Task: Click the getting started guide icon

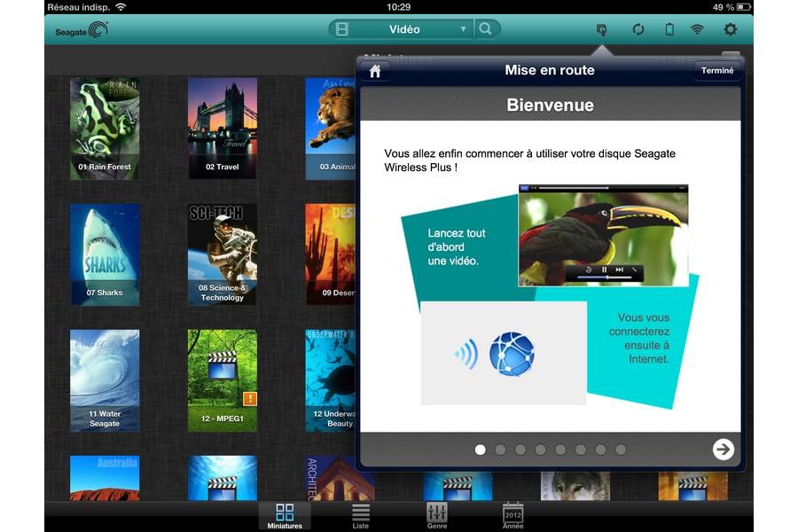Action: coord(601,30)
